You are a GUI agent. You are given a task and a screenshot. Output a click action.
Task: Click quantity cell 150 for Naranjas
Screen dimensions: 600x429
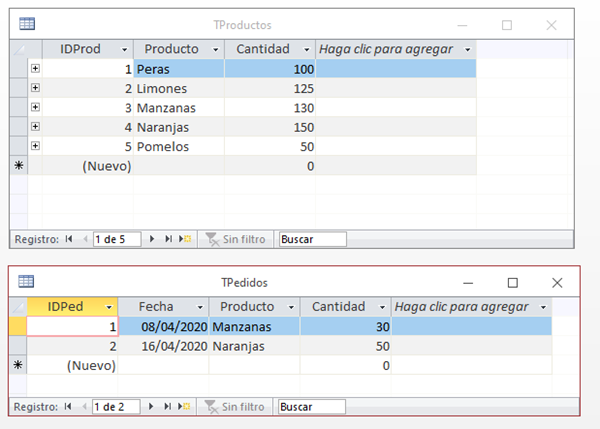tap(270, 127)
